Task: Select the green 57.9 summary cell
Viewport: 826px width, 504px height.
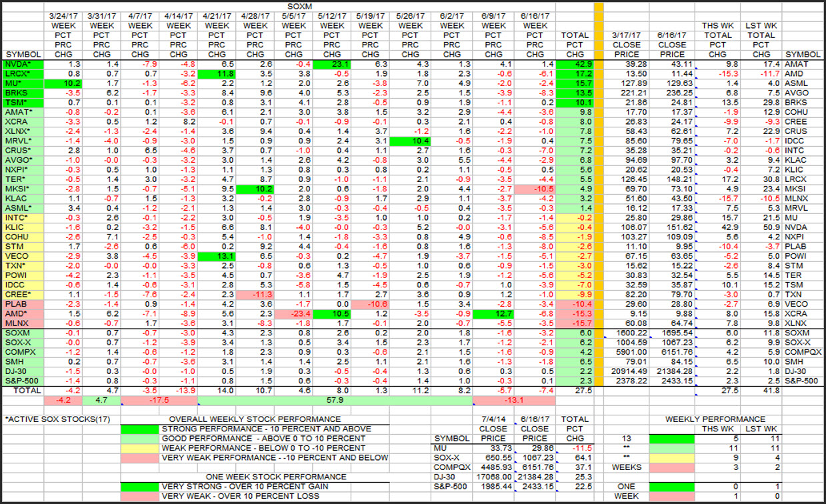Action: pos(335,401)
